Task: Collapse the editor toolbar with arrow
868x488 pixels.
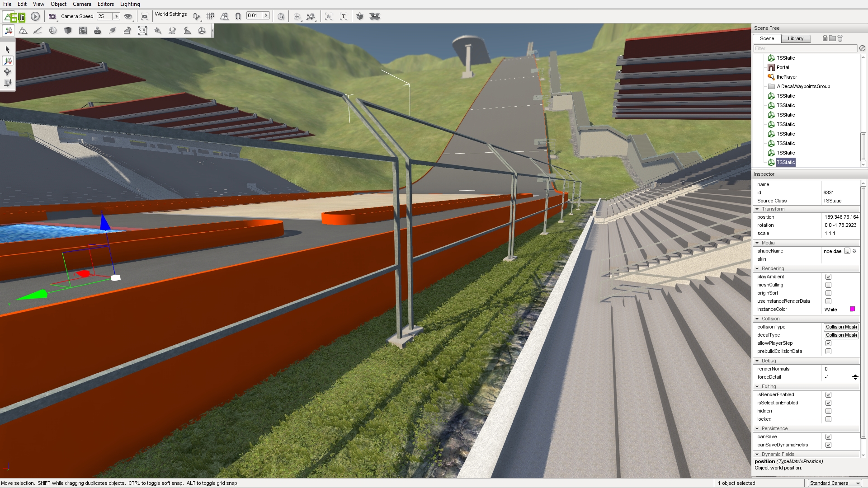Action: 212,31
